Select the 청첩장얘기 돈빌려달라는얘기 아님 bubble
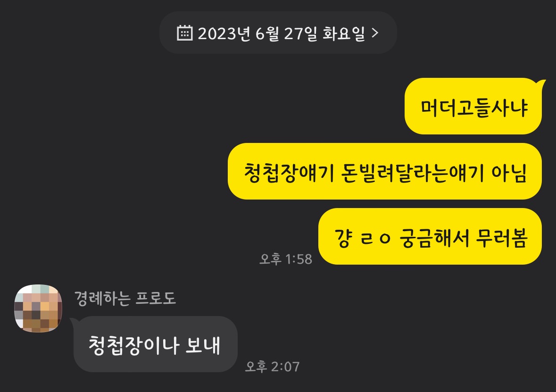556x392 pixels. (385, 171)
